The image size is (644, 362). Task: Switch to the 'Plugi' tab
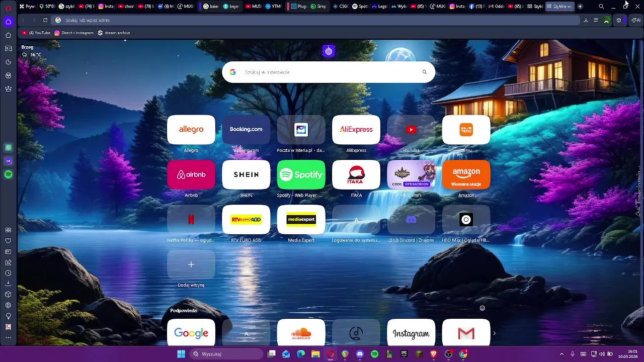[299, 7]
